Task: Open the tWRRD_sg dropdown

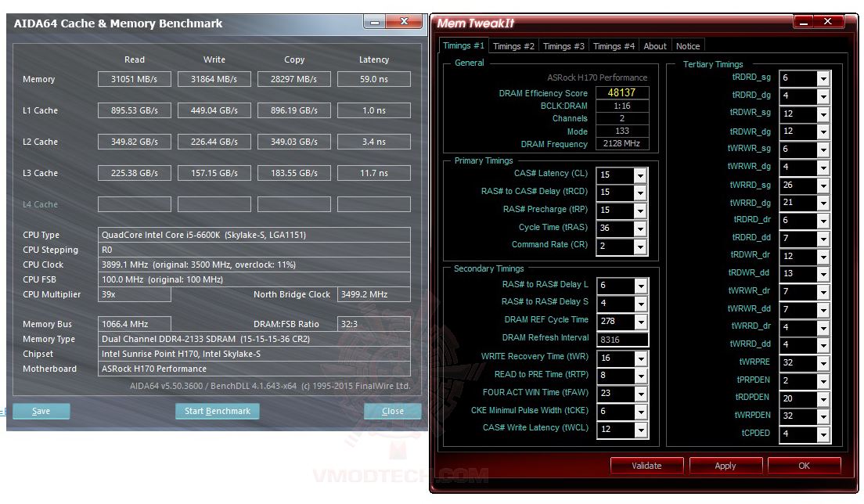Action: pyautogui.click(x=823, y=186)
